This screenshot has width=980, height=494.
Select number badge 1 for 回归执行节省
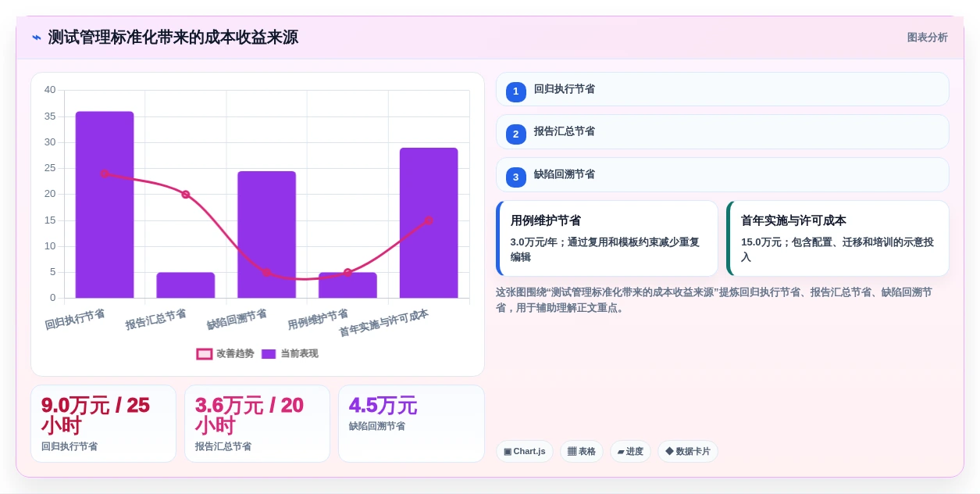click(516, 91)
